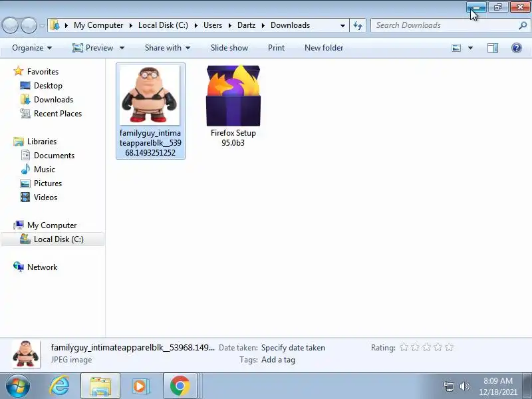Open the address bar history dropdown

[x=342, y=25]
